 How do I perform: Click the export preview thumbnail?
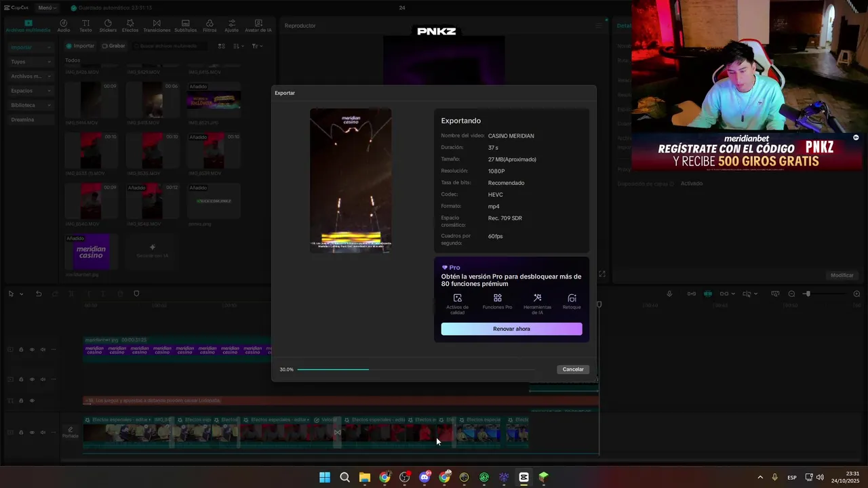pyautogui.click(x=351, y=180)
